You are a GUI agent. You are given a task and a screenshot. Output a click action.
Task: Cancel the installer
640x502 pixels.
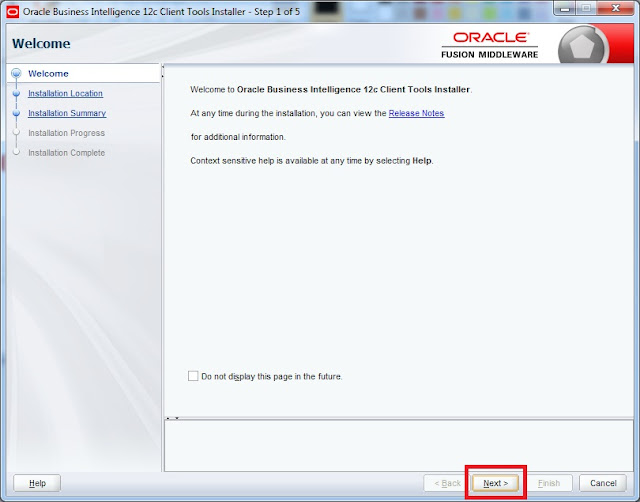[603, 483]
